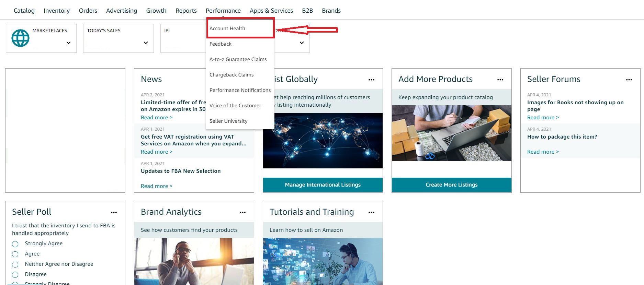
Task: Open the Brand Analytics card options menu
Action: pos(242,212)
